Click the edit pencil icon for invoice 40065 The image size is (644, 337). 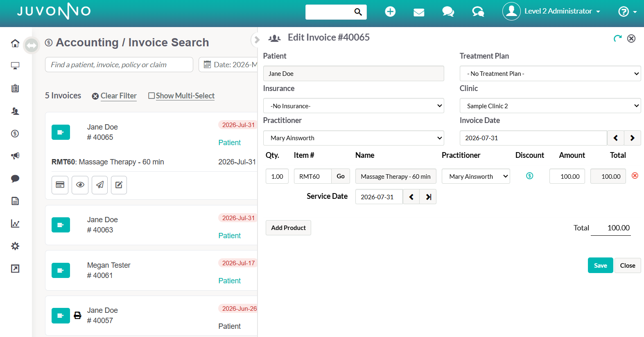[119, 185]
